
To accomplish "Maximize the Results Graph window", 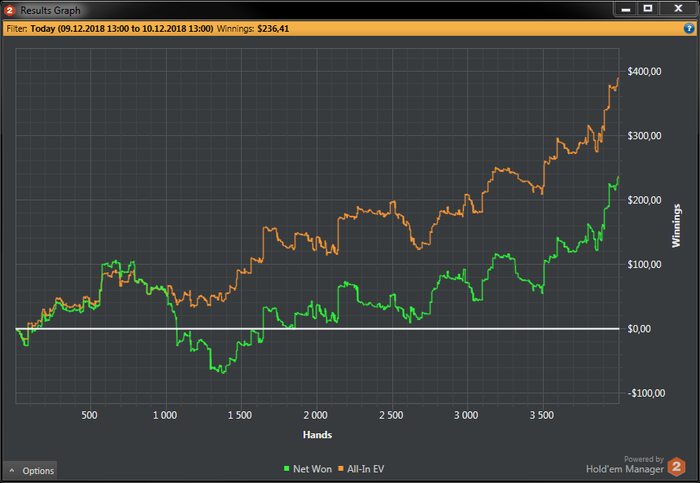I will [648, 9].
